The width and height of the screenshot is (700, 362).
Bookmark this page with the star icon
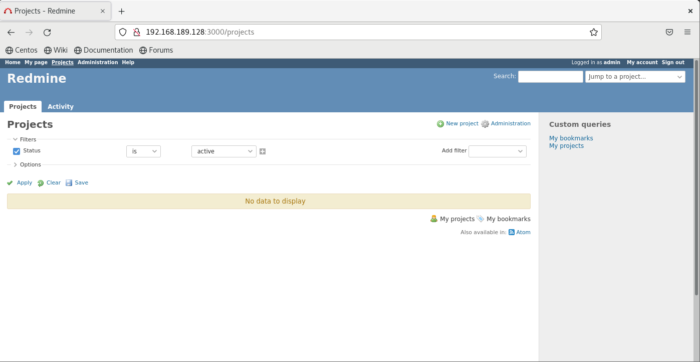[x=593, y=32]
